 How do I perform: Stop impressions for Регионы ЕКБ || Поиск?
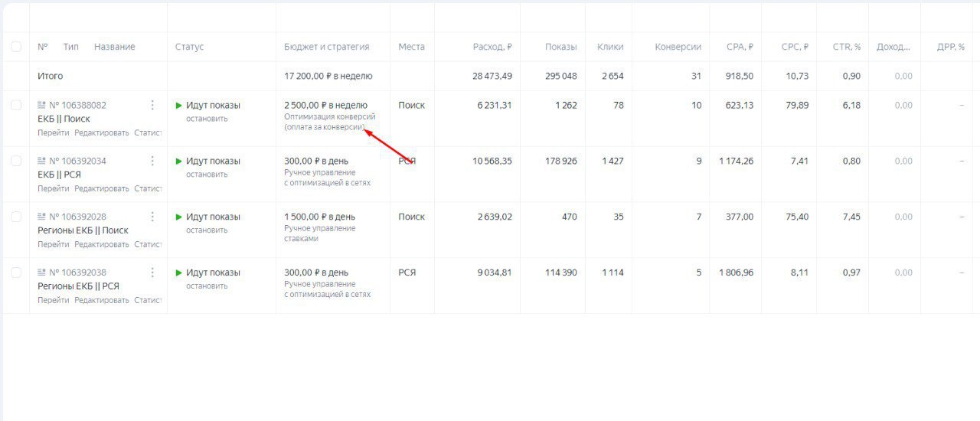[x=207, y=230]
